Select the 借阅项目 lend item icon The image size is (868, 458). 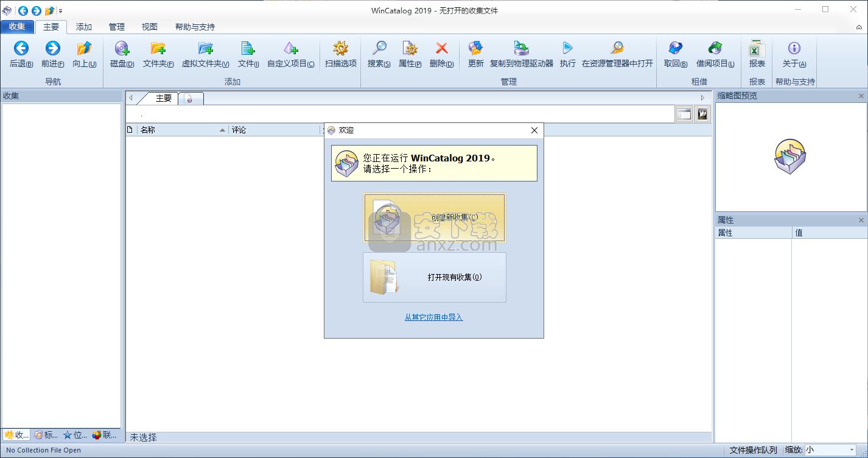[x=715, y=55]
